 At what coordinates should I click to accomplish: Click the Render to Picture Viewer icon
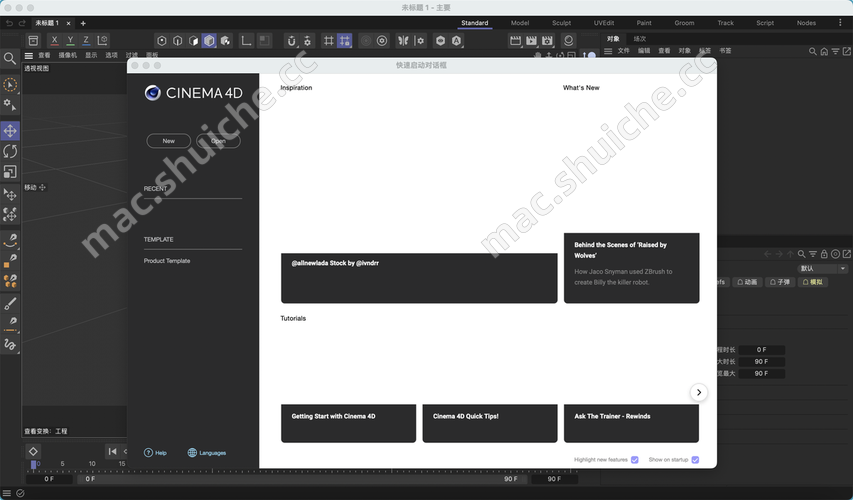[532, 41]
